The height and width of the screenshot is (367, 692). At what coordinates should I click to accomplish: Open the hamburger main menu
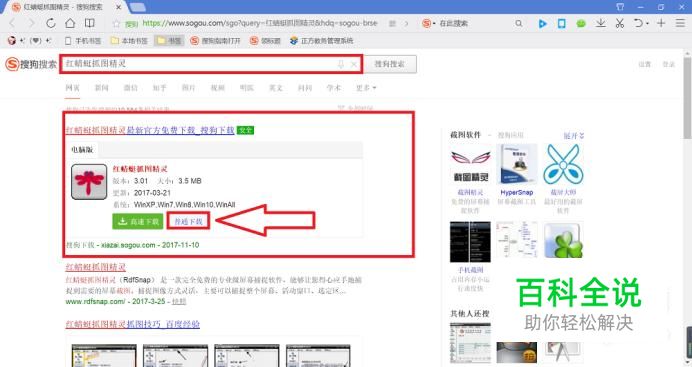680,23
